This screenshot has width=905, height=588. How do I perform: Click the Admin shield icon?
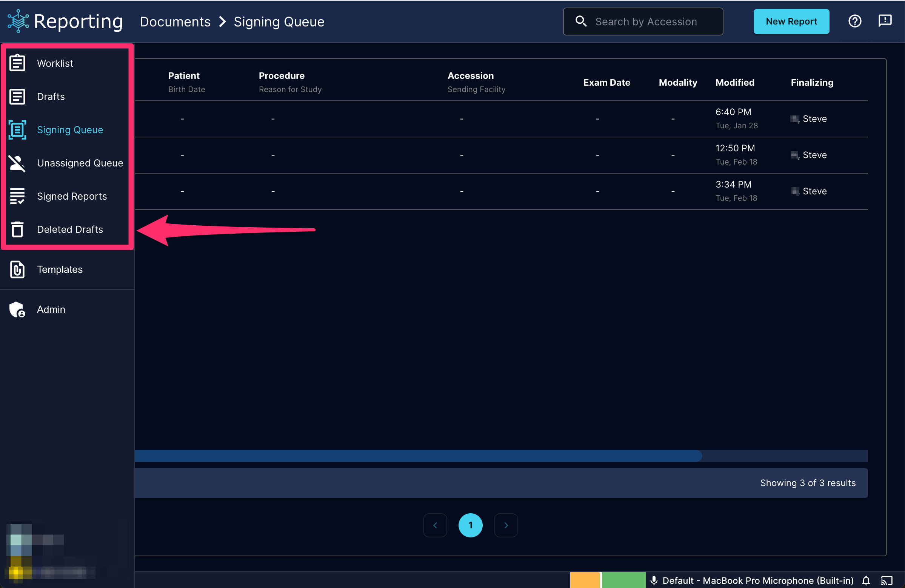17,309
